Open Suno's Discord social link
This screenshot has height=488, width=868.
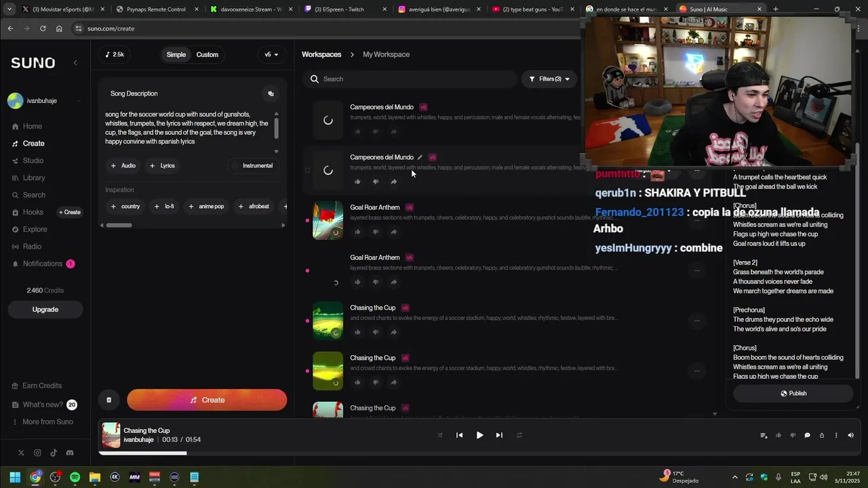pyautogui.click(x=69, y=453)
